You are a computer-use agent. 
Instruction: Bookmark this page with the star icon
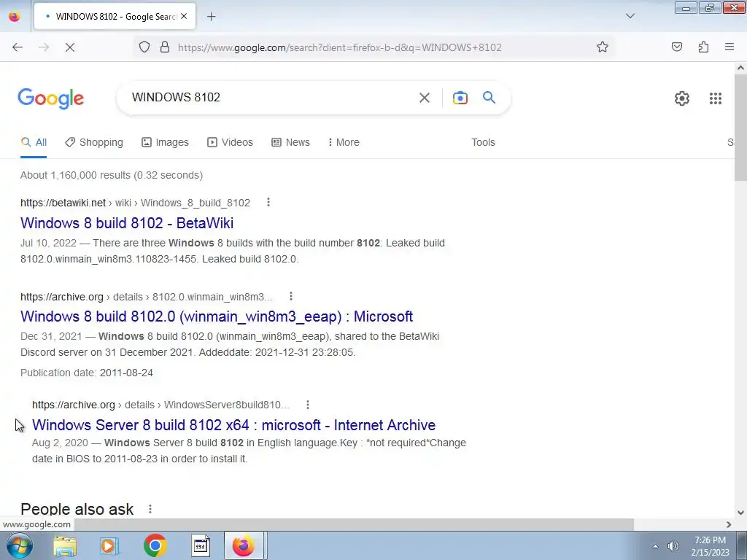(x=602, y=47)
